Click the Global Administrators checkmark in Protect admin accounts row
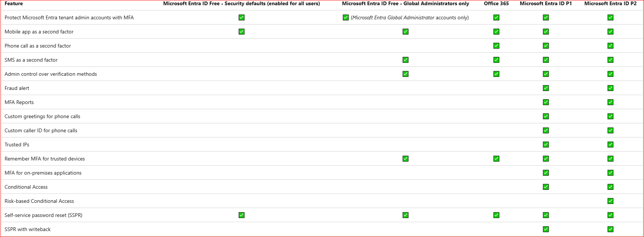The image size is (644, 237). click(x=346, y=17)
